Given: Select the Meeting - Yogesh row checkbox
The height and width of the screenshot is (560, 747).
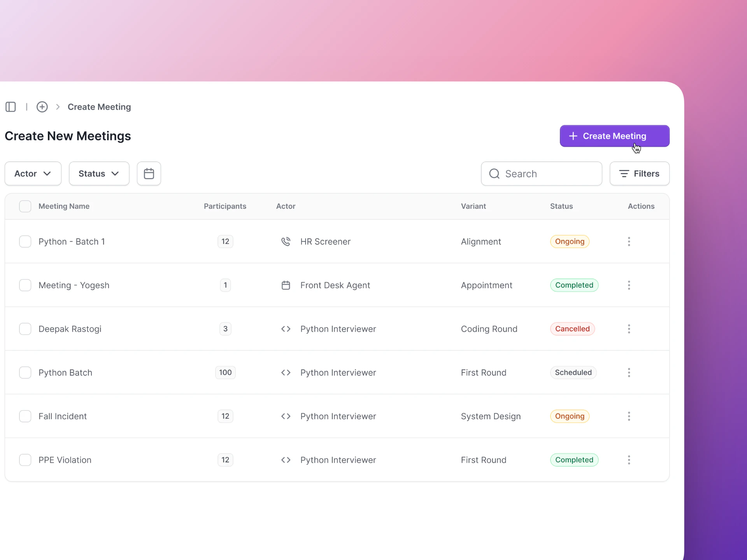Looking at the screenshot, I should tap(25, 285).
